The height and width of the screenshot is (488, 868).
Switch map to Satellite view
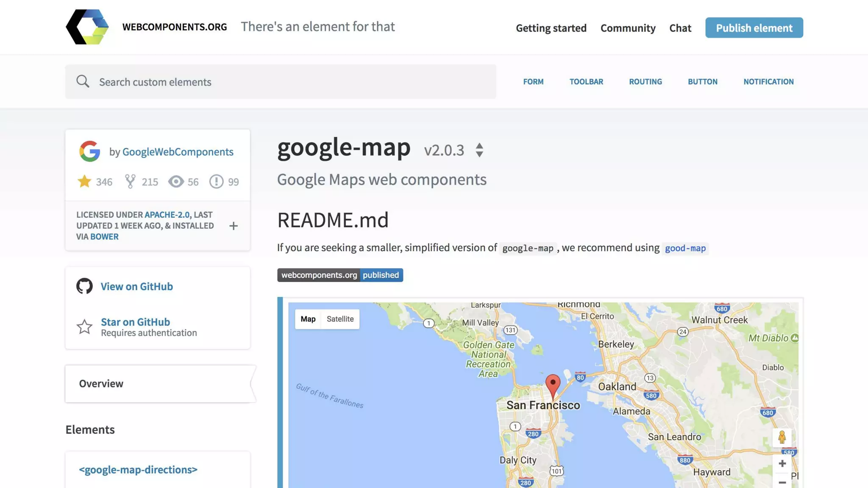click(340, 319)
